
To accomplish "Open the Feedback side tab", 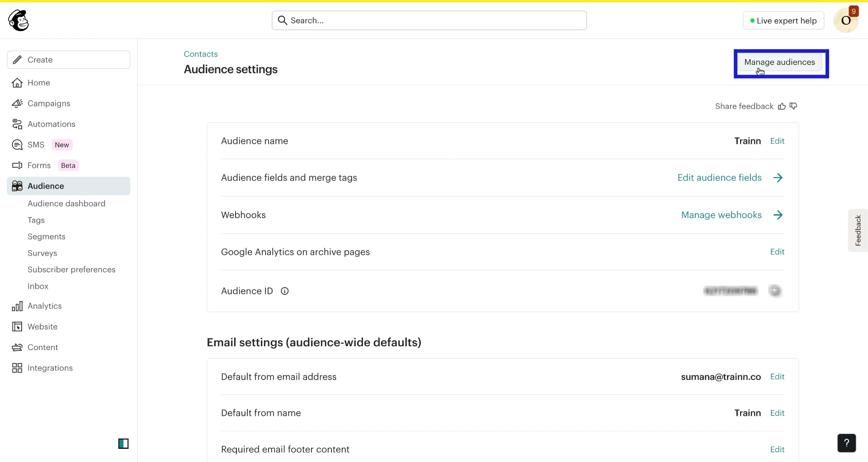I will [858, 230].
